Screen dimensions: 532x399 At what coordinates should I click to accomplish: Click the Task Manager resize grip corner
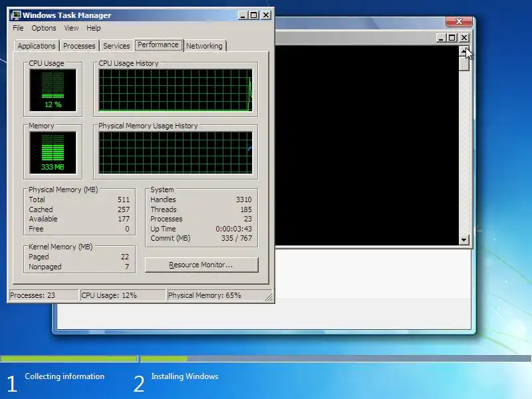click(x=269, y=297)
